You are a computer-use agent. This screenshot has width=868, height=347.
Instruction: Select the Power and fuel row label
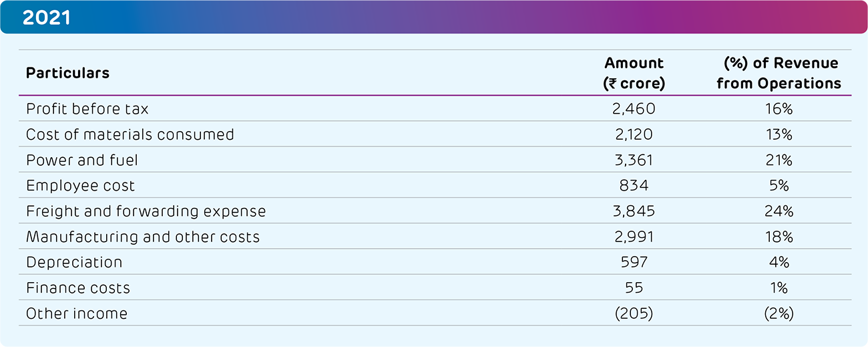pos(82,160)
